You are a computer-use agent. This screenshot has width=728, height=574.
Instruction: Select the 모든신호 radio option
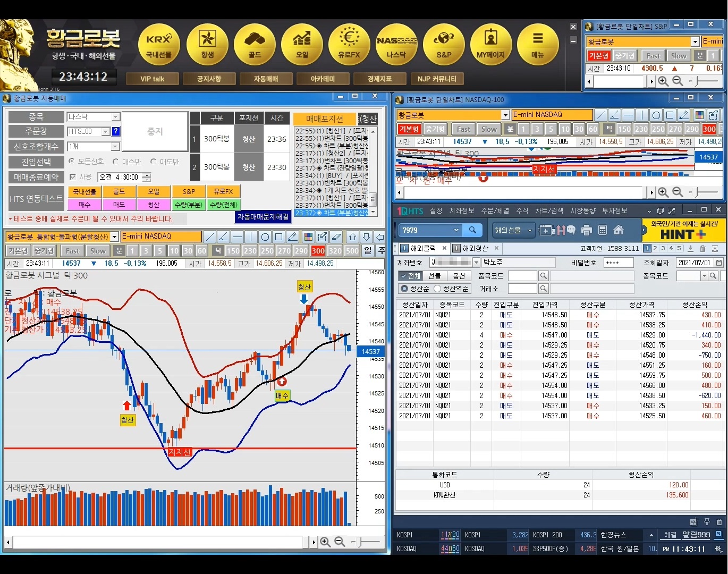(x=71, y=161)
